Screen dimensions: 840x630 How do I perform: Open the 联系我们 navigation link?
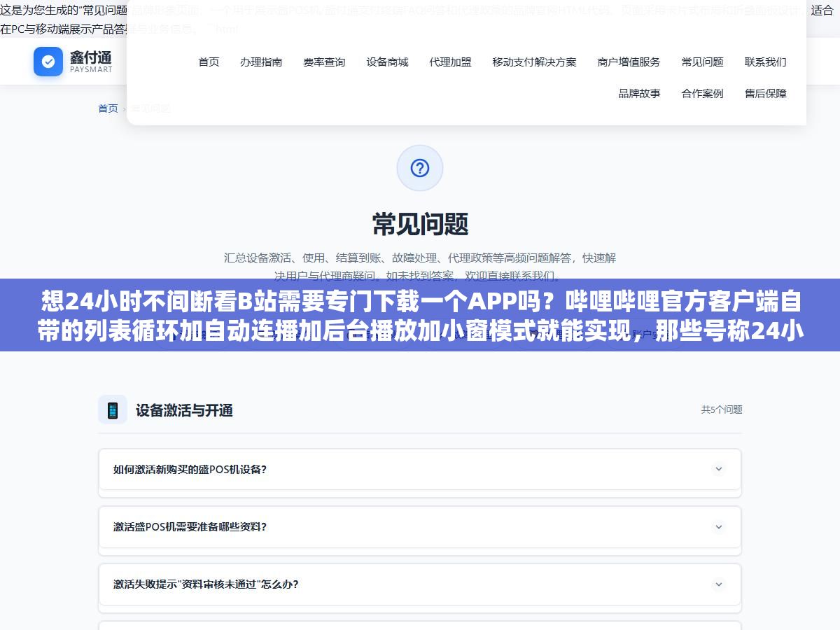tap(765, 62)
